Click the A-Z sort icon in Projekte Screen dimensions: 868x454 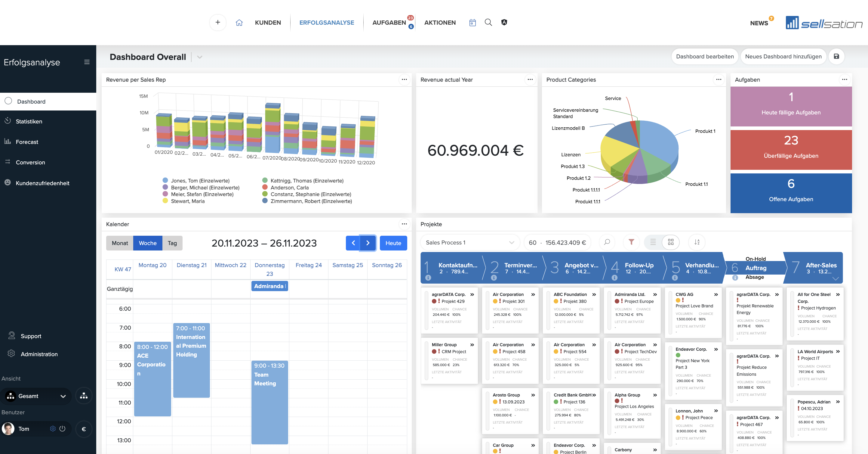tap(697, 242)
